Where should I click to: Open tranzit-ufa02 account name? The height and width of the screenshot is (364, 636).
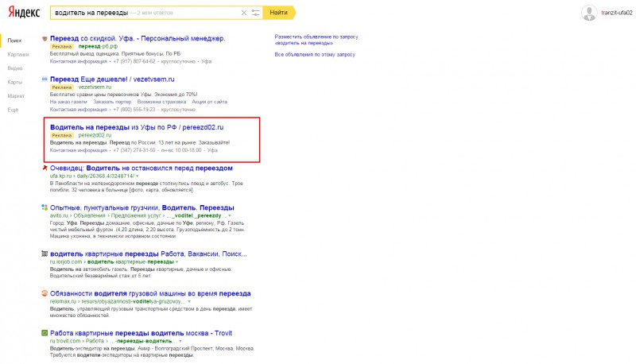click(x=617, y=13)
